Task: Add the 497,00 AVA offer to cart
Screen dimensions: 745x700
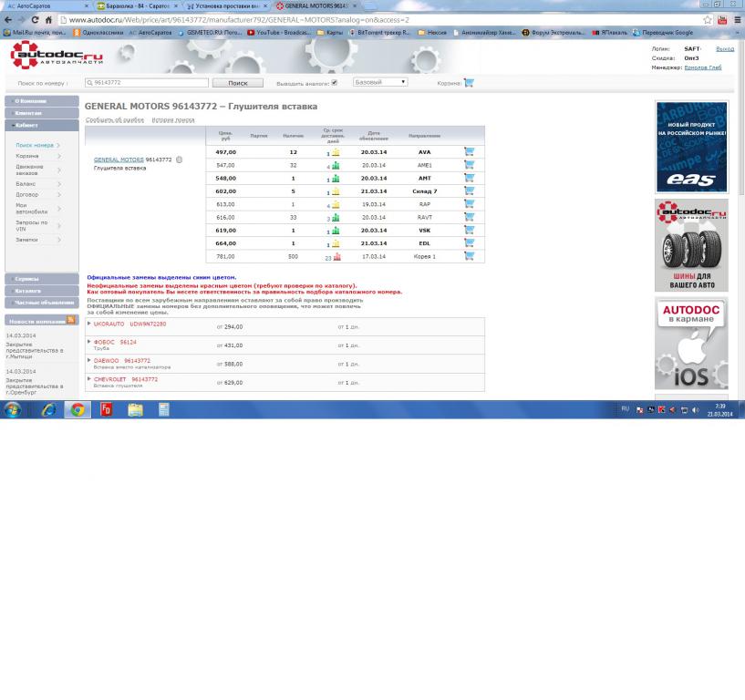Action: tap(469, 151)
